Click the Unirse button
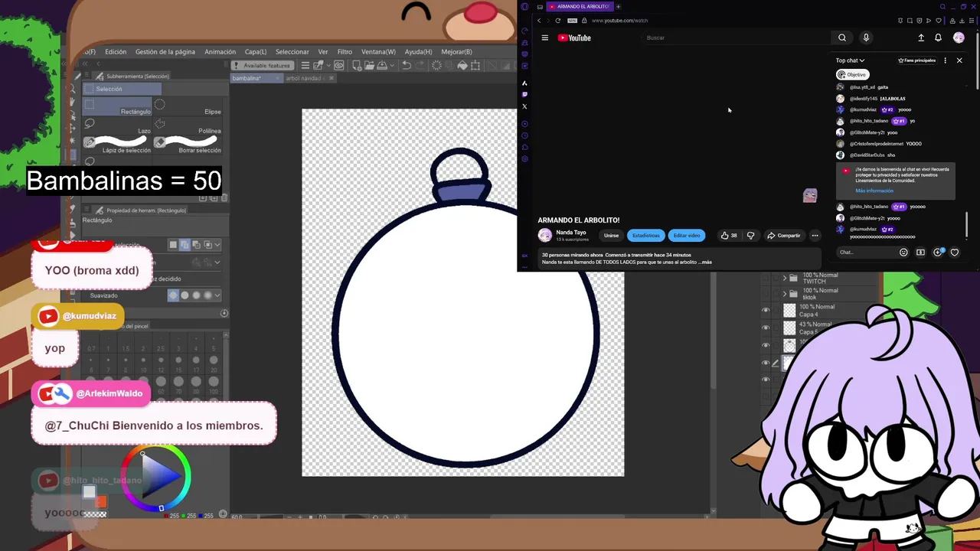 point(611,236)
